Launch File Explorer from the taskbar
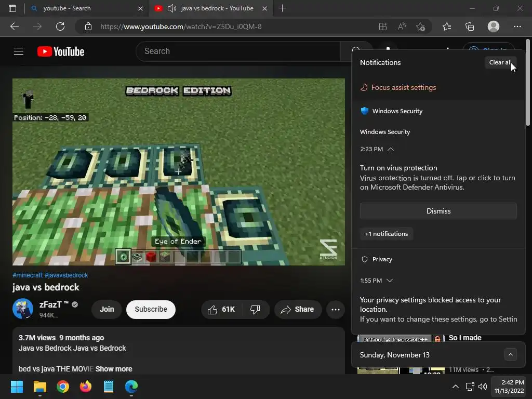Viewport: 532px width, 399px height. coord(39,387)
